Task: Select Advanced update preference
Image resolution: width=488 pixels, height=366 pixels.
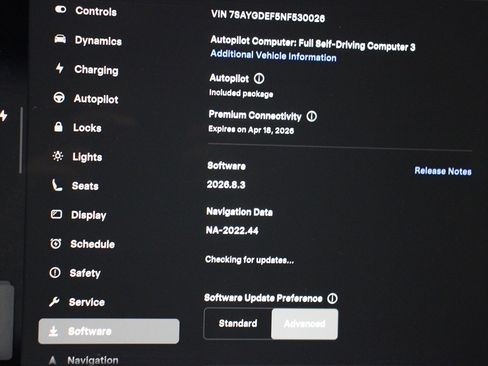Action: pyautogui.click(x=305, y=324)
